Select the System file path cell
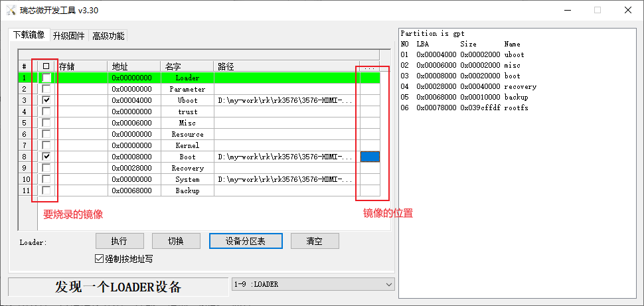Viewport: 644px width, 306px height. point(287,179)
